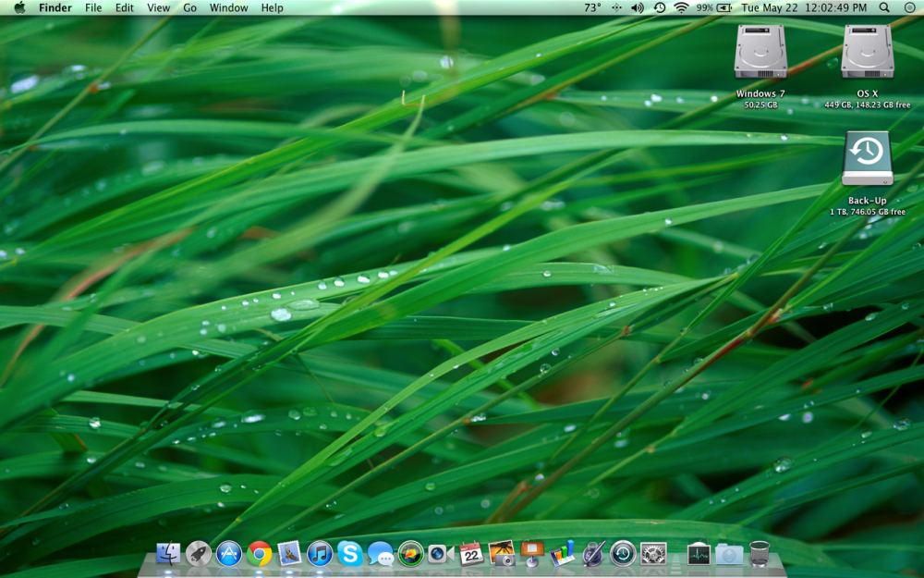Open the Messages app in dock
This screenshot has height=578, width=924.
381,554
